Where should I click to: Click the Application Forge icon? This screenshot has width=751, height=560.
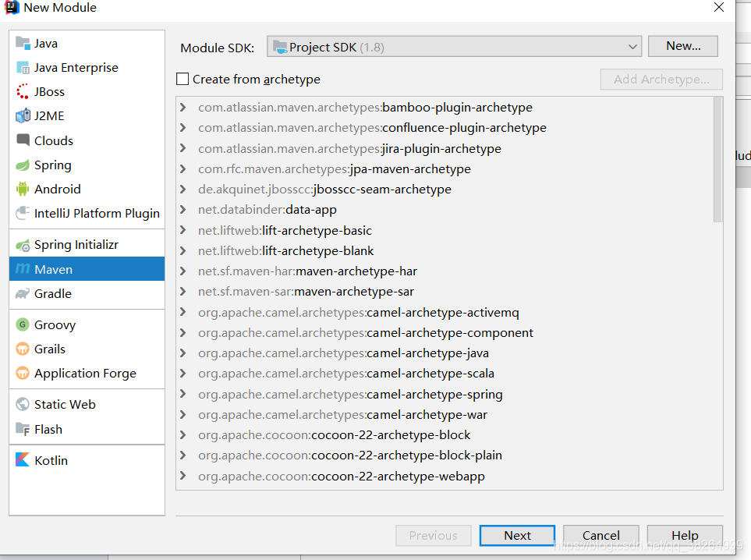pyautogui.click(x=23, y=373)
